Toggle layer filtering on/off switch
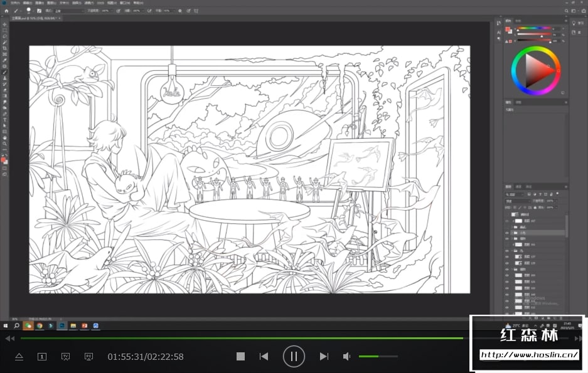Viewport: 588px width, 373px height. (x=557, y=193)
